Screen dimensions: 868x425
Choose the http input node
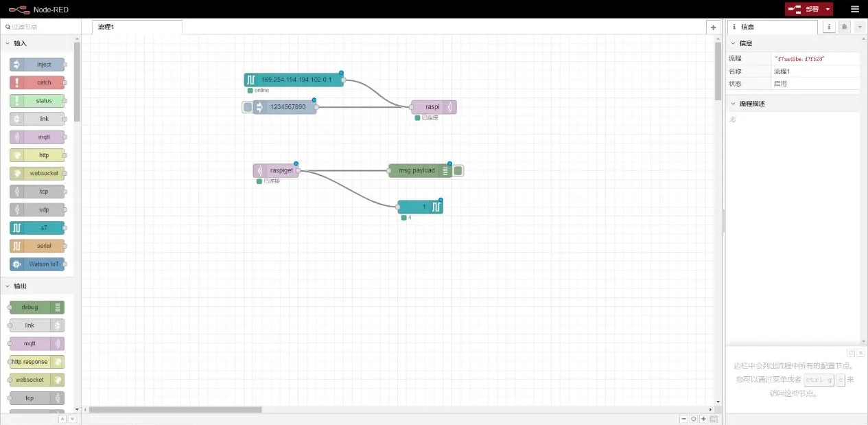click(x=37, y=155)
